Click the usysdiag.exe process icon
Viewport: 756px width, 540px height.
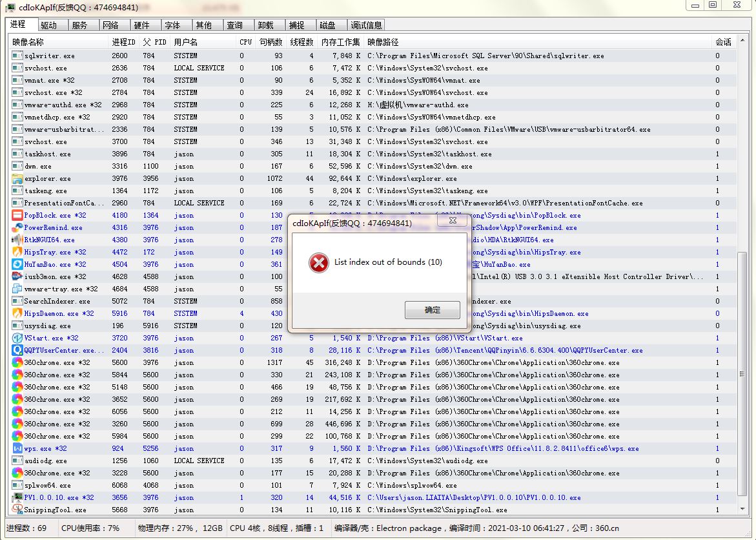[x=17, y=326]
